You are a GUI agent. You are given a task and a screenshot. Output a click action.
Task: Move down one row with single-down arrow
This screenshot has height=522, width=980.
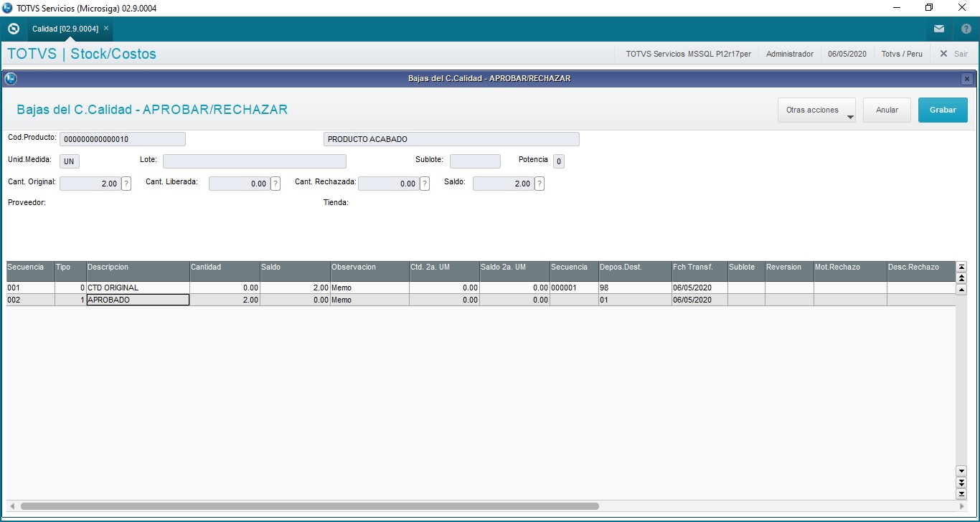coord(962,471)
